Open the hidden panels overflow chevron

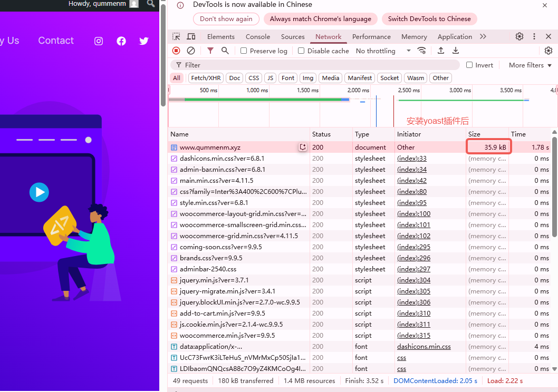481,36
